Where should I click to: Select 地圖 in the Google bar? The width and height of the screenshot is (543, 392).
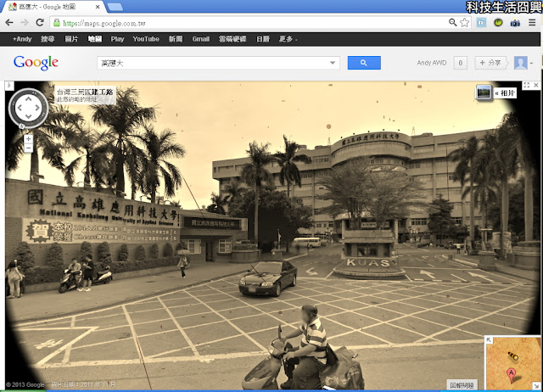(x=94, y=39)
